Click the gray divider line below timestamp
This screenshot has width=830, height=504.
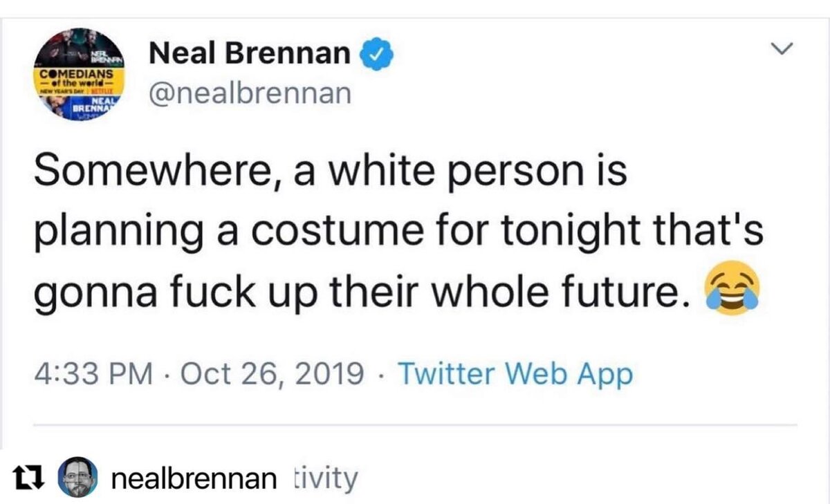coord(415,425)
